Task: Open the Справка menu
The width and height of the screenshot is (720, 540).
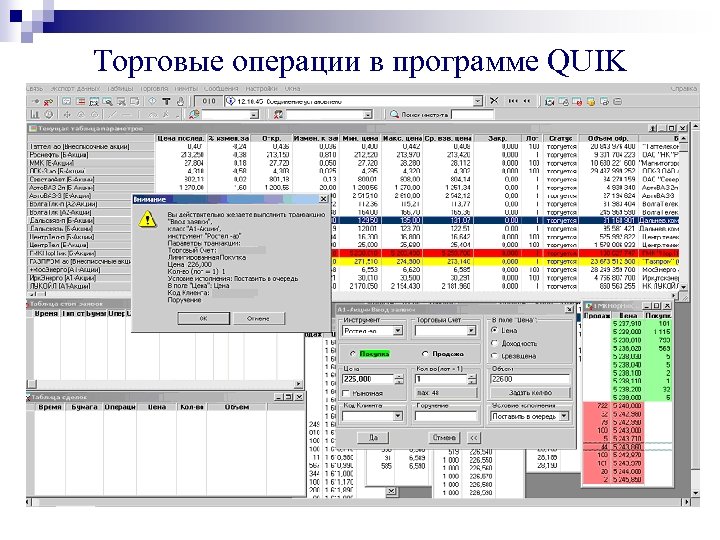Action: click(684, 88)
